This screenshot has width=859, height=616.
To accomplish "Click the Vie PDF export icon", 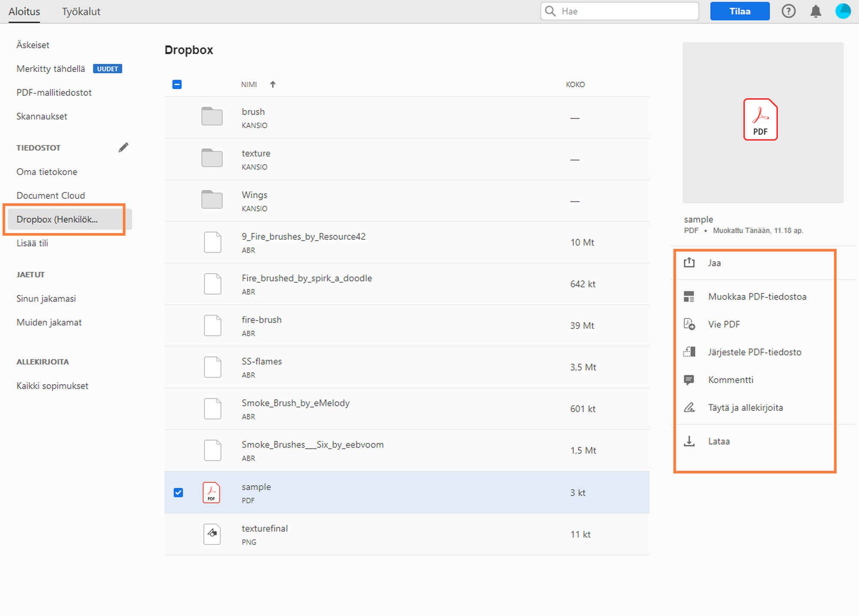I will point(689,324).
